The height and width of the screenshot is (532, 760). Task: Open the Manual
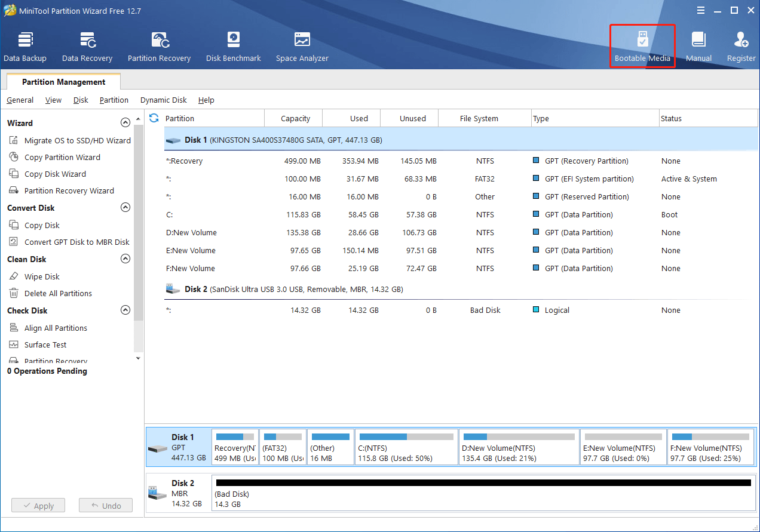698,47
